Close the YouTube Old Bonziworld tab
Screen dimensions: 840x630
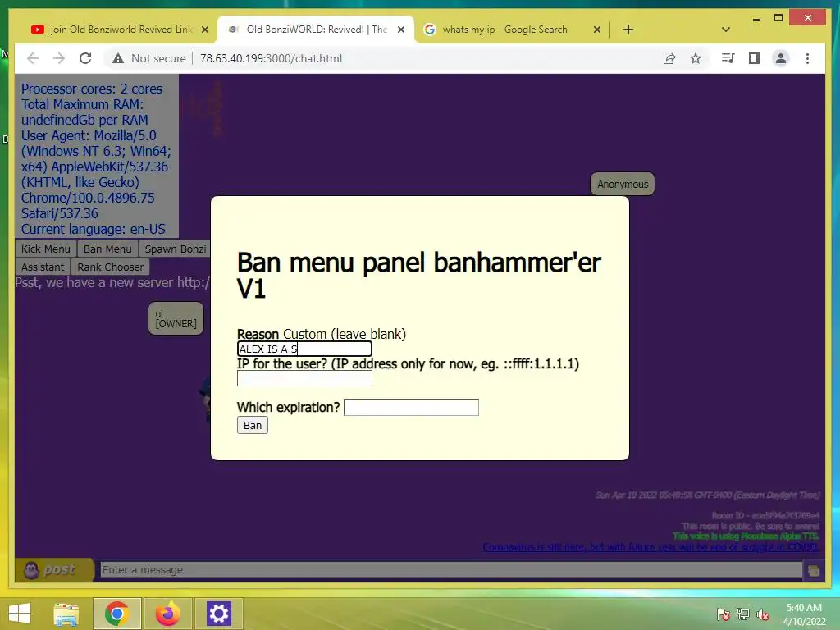click(x=204, y=30)
